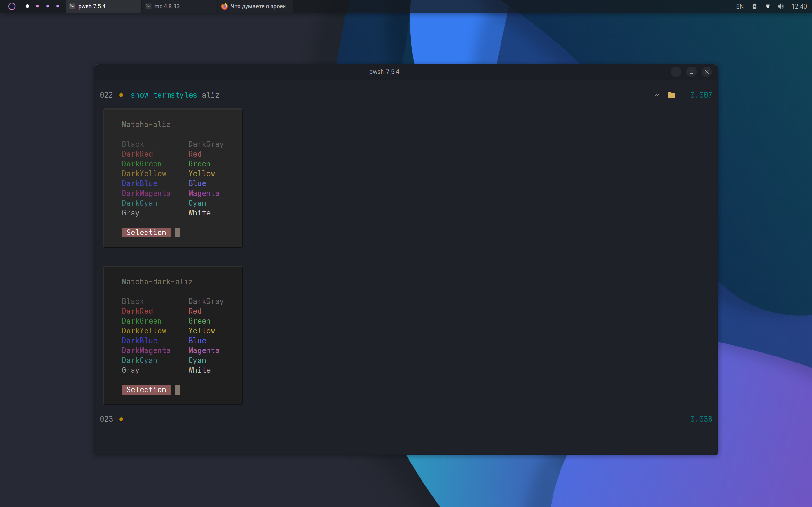
Task: Open the EN keyboard layout indicator
Action: point(740,6)
